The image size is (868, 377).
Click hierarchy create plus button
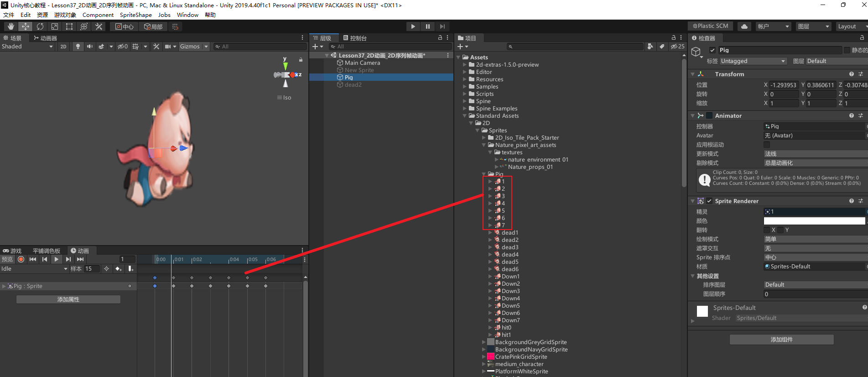point(315,47)
